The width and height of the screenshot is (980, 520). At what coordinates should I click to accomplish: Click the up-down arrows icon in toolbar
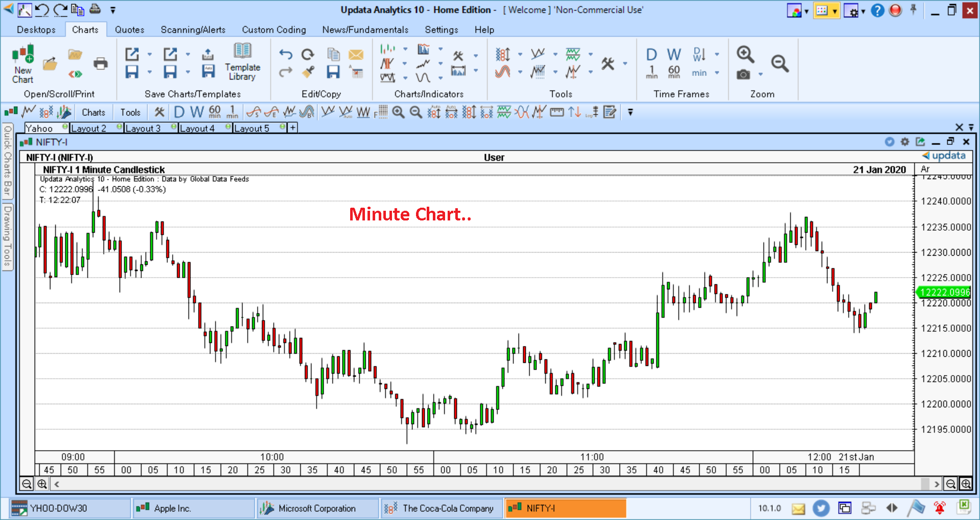(575, 112)
